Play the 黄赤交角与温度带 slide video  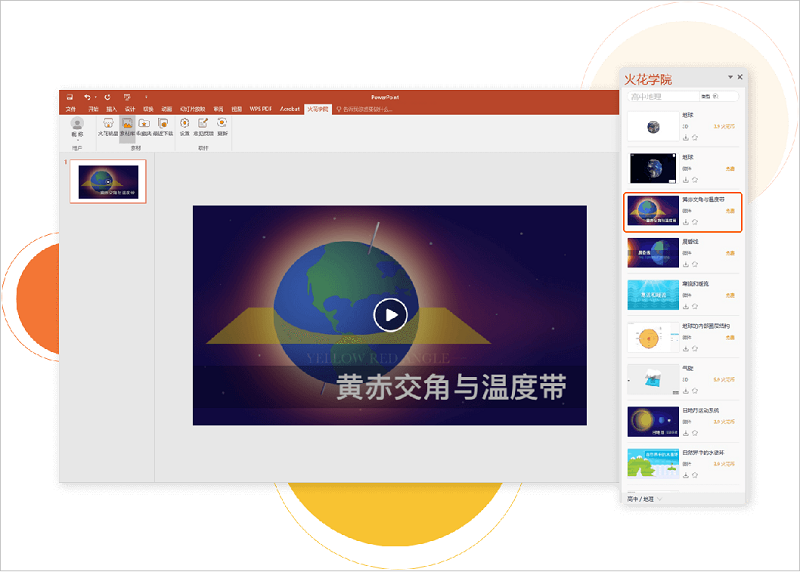(390, 315)
